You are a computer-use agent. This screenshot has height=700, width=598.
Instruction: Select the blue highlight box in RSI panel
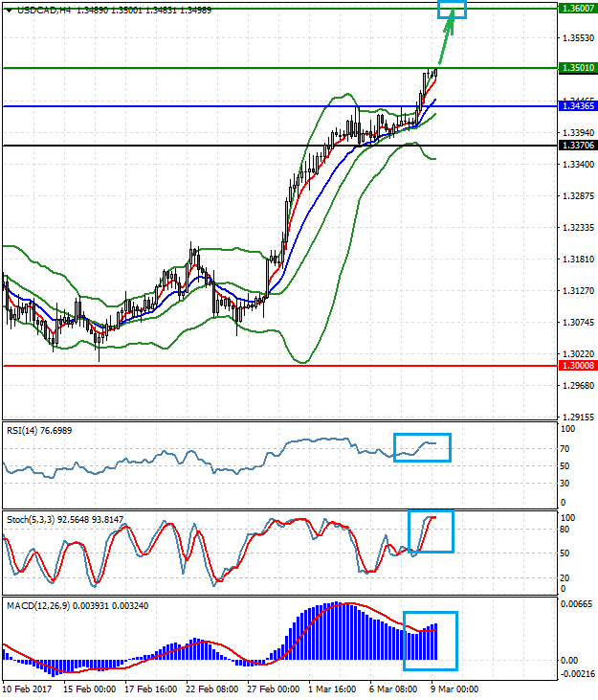(x=421, y=447)
